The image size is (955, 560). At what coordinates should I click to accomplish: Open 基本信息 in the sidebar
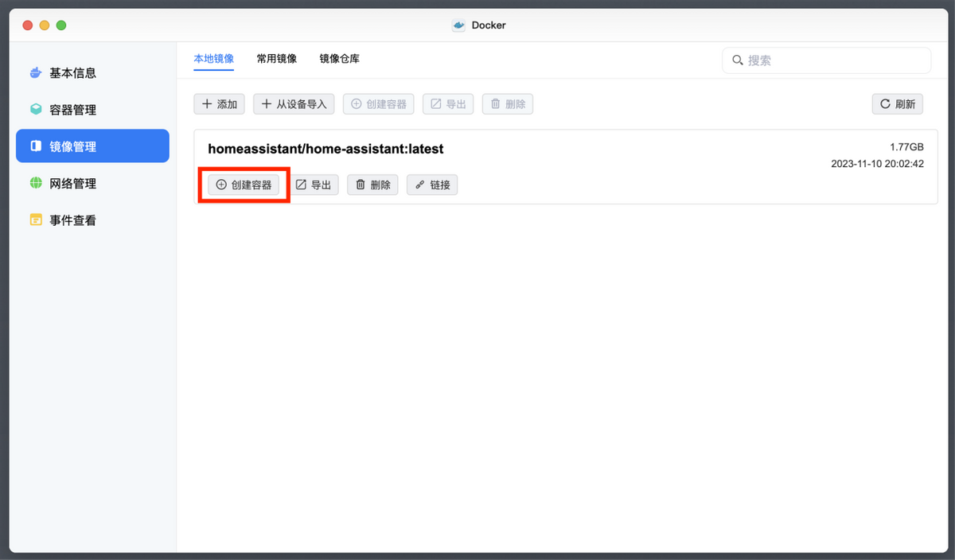tap(92, 73)
